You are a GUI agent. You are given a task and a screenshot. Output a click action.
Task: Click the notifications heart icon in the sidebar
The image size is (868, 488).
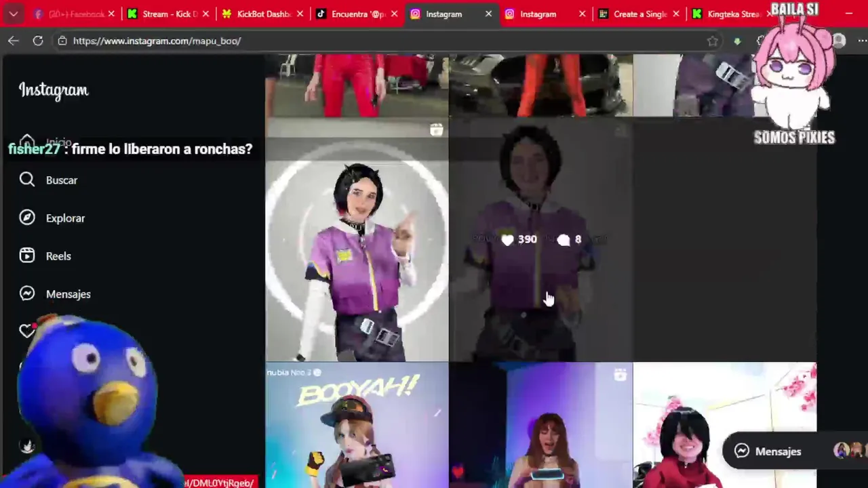26,330
